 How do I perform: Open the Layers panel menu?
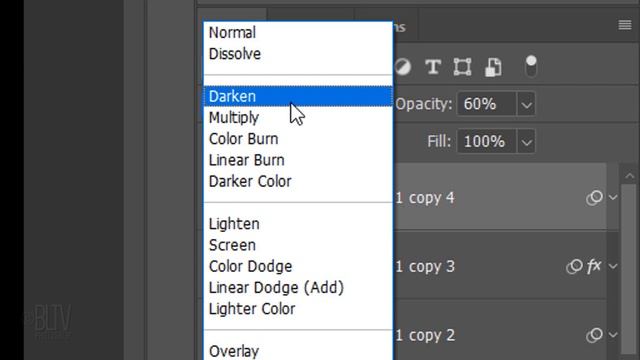pyautogui.click(x=624, y=25)
